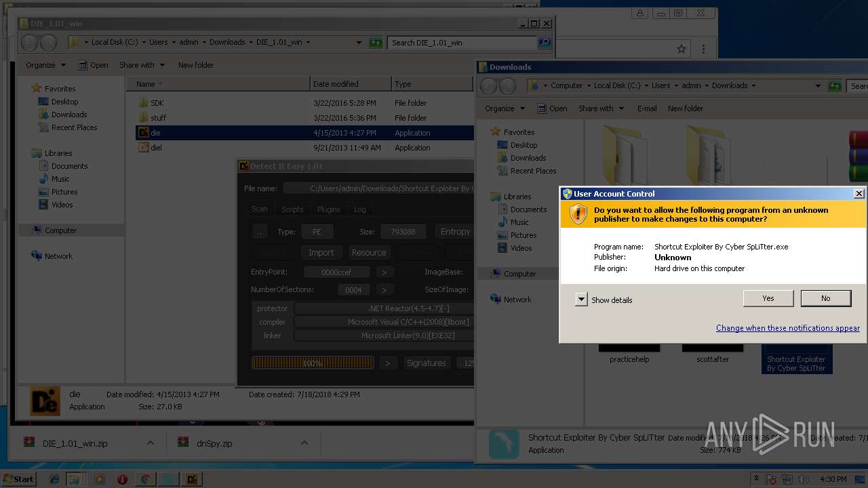The image size is (868, 488).
Task: Click Open in Downloads window toolbar
Action: click(x=553, y=108)
